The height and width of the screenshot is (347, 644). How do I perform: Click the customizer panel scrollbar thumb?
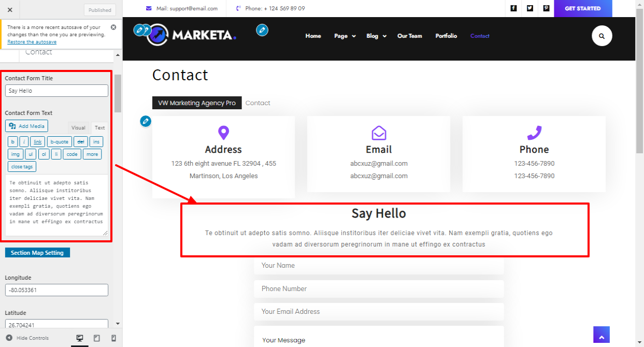click(118, 93)
